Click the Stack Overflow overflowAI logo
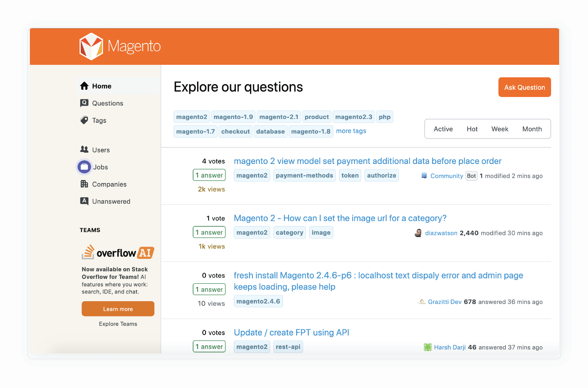The image size is (588, 388). [x=118, y=252]
